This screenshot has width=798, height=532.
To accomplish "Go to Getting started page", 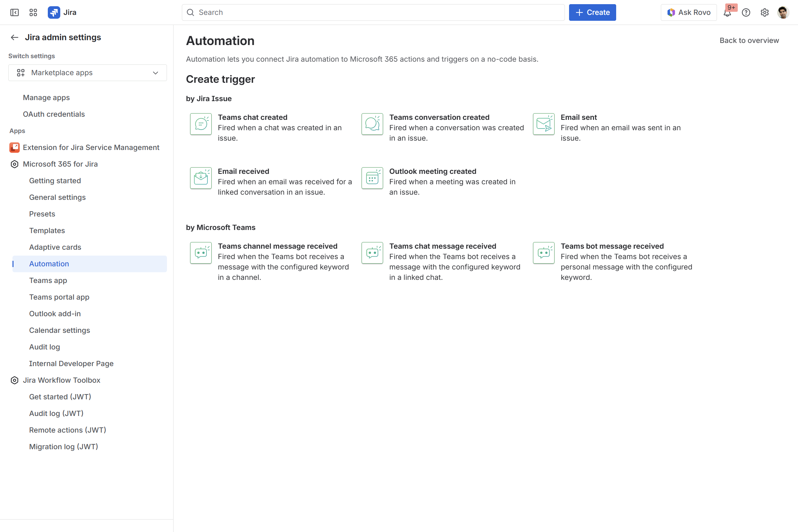I will [55, 181].
